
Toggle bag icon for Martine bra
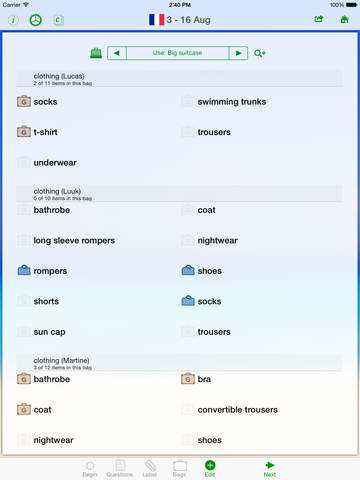pyautogui.click(x=188, y=379)
